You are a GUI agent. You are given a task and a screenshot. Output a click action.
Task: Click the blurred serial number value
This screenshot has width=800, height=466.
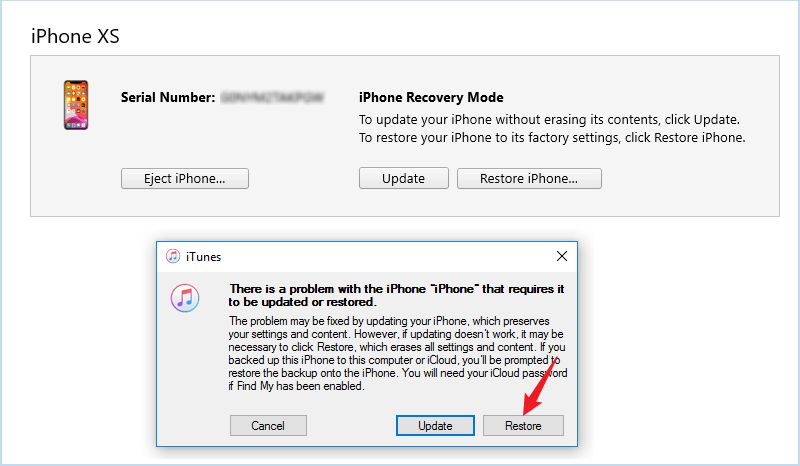click(272, 97)
